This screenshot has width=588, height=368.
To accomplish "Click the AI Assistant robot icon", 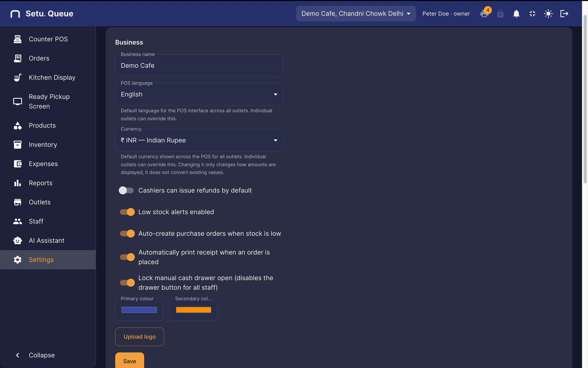I will (18, 241).
